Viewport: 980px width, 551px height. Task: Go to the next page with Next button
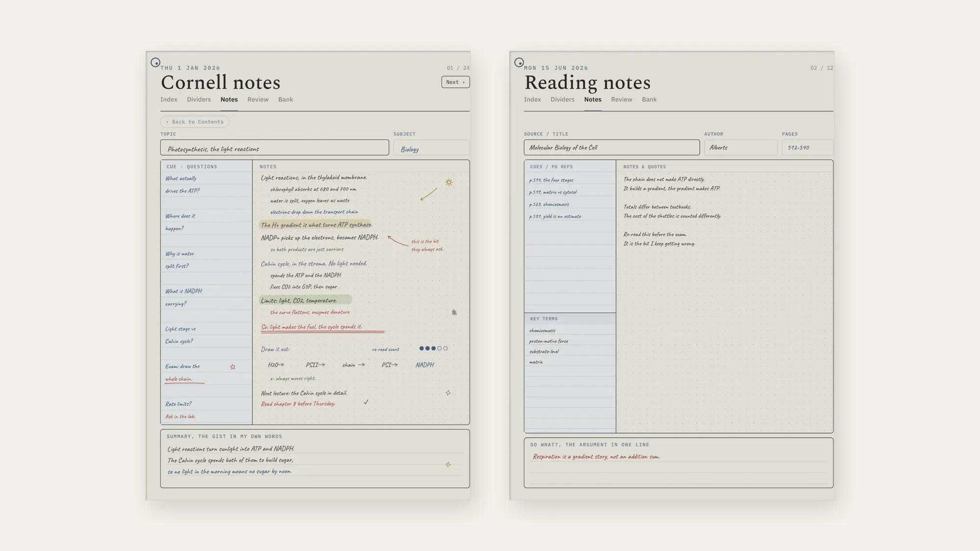455,82
